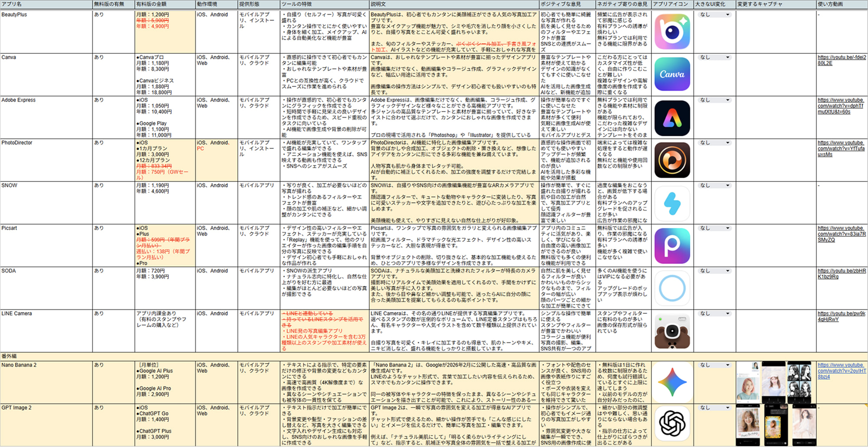The width and height of the screenshot is (868, 447).
Task: Click the SODA app icon
Action: point(672,288)
